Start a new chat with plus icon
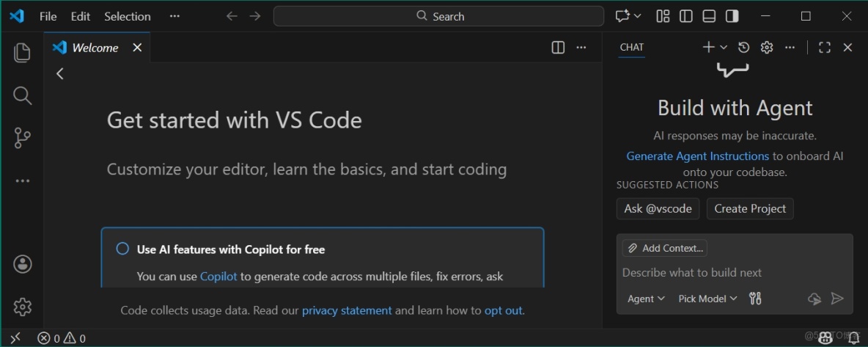The width and height of the screenshot is (868, 347). pos(708,47)
